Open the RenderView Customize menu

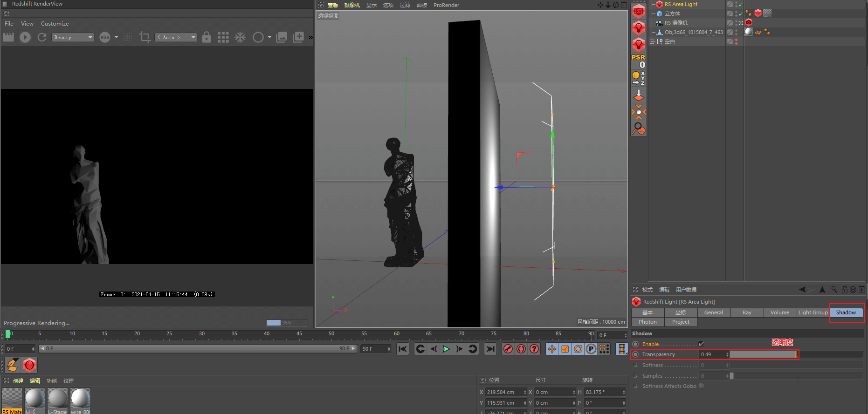coord(55,23)
